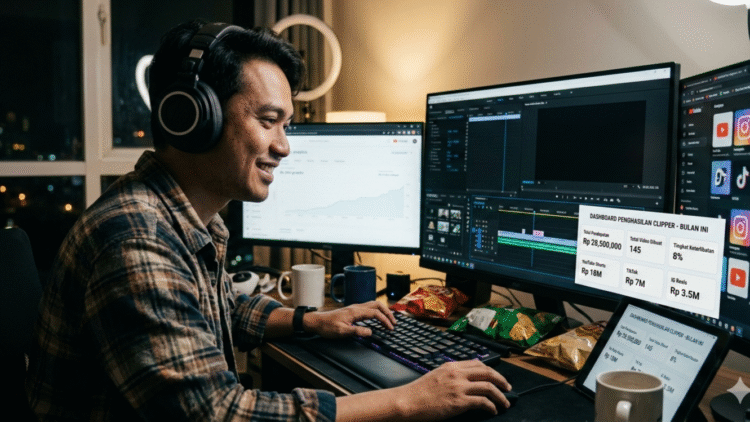Click red camera create button on analytics page
This screenshot has width=750, height=422.
(x=396, y=141)
